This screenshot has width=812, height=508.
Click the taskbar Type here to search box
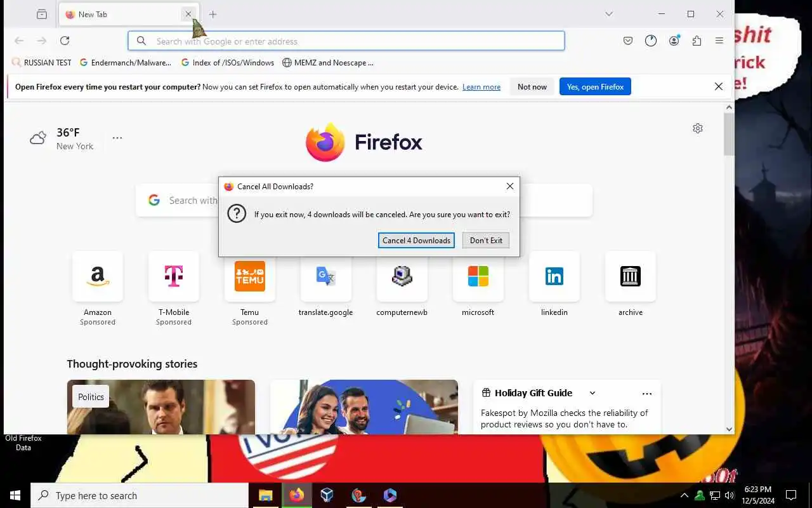140,495
